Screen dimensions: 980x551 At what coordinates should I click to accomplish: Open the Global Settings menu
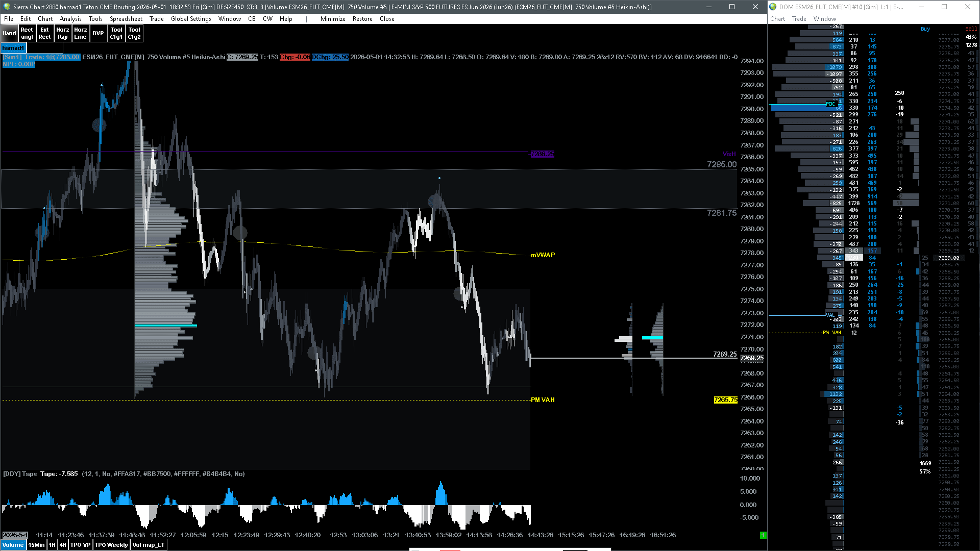[191, 19]
